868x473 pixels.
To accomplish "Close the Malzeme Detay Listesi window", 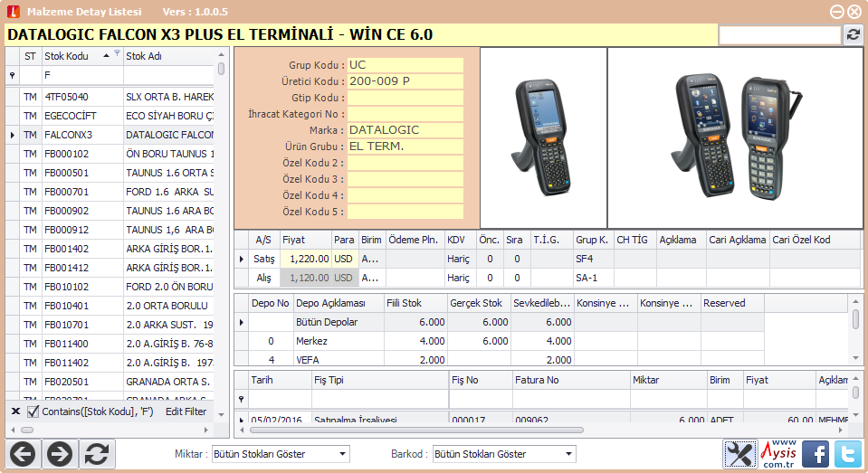I will pos(854,12).
